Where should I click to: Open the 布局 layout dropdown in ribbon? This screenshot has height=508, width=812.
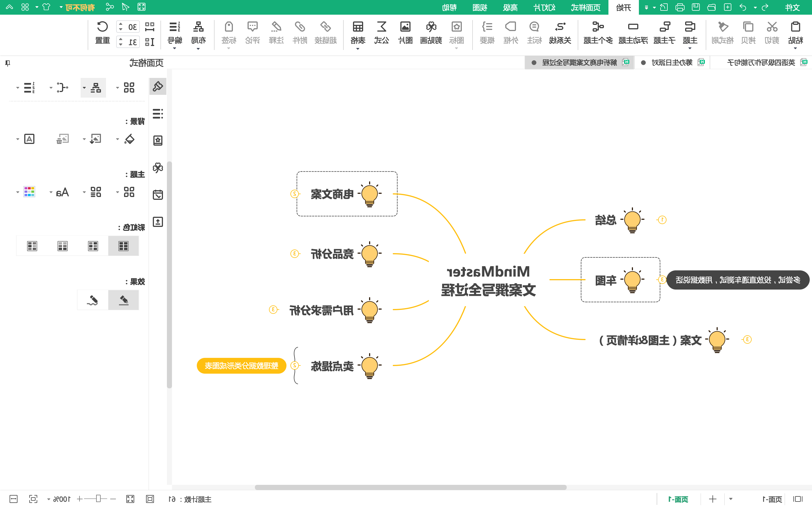click(x=198, y=48)
